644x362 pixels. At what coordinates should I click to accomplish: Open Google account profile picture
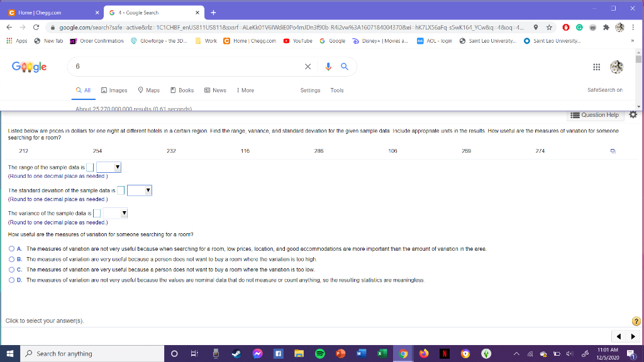click(x=616, y=67)
